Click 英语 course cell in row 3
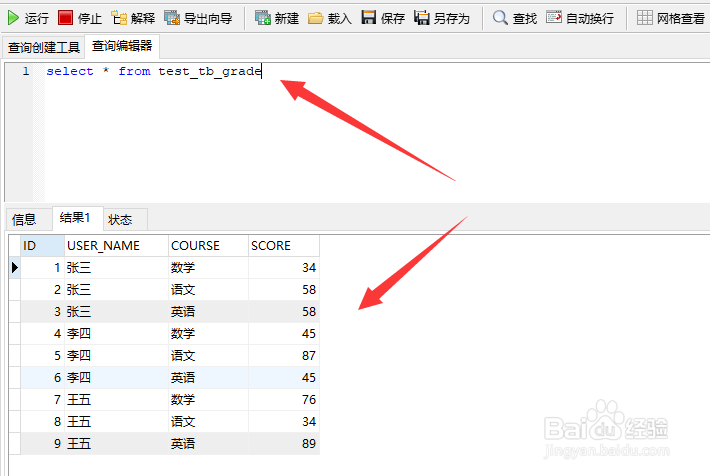 coord(208,312)
